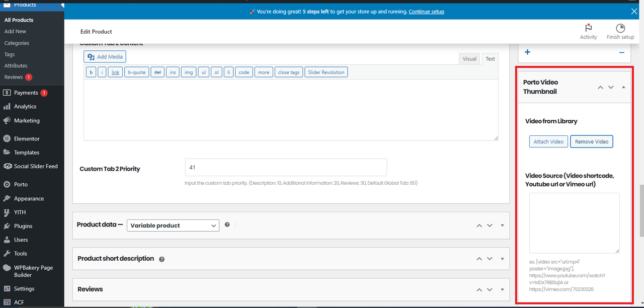The image size is (644, 308).
Task: Apply bold with the b quicktag
Action: click(91, 72)
